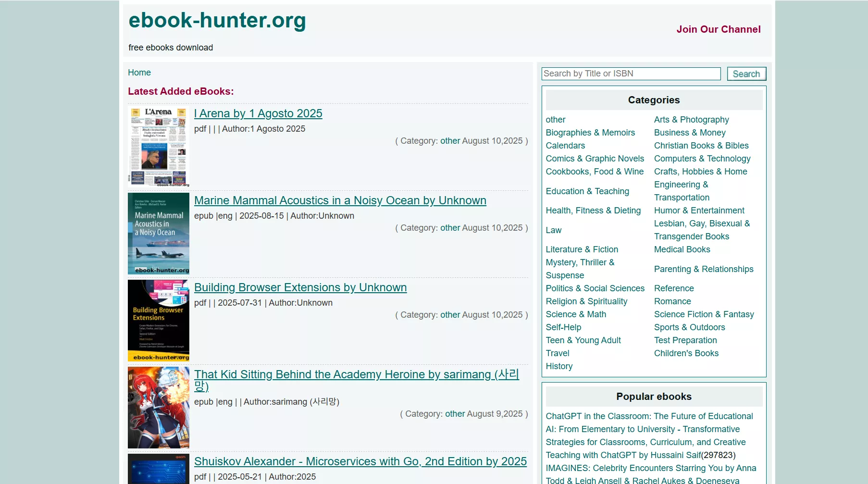Open Children's Books category
The height and width of the screenshot is (484, 868).
[x=686, y=353]
